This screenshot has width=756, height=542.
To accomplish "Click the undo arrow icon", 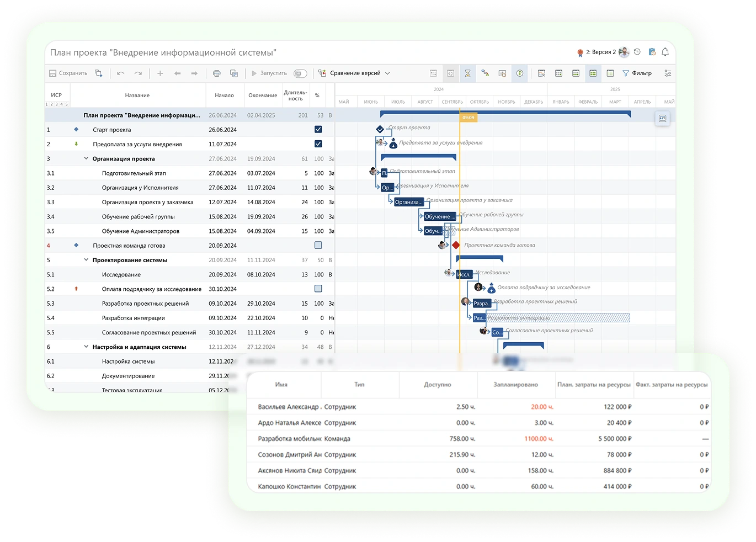I will [x=121, y=73].
